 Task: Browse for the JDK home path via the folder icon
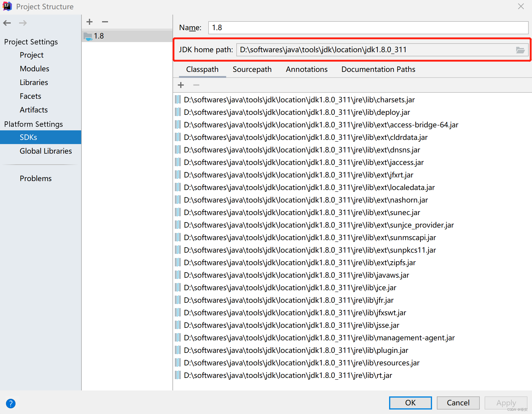click(x=520, y=50)
